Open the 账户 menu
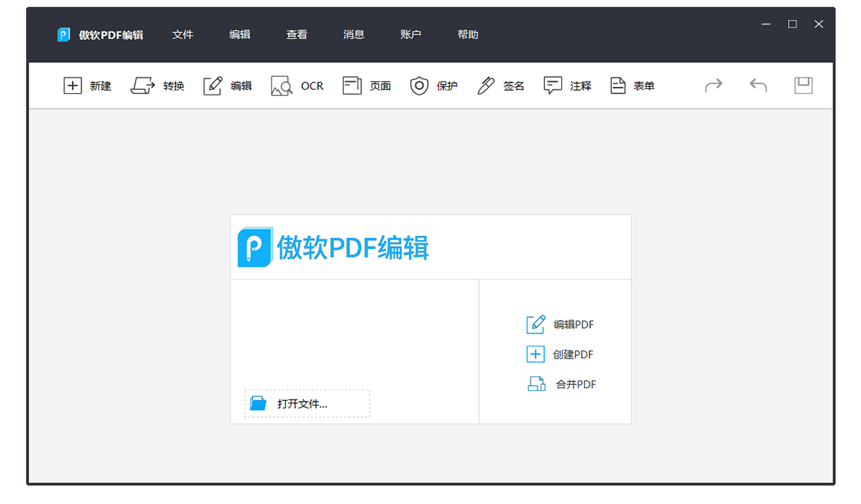Screen dimensions: 861x504 (x=411, y=35)
